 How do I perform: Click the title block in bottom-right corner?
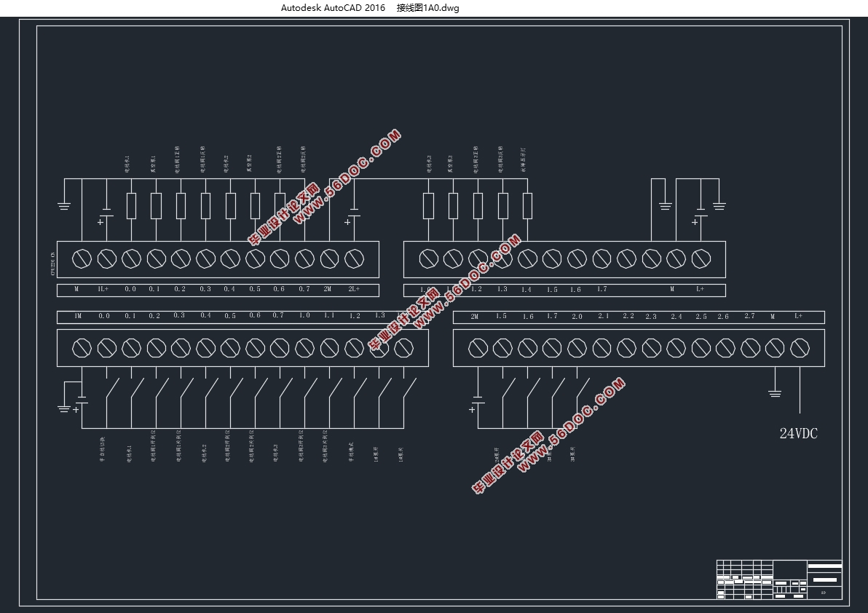[x=779, y=580]
